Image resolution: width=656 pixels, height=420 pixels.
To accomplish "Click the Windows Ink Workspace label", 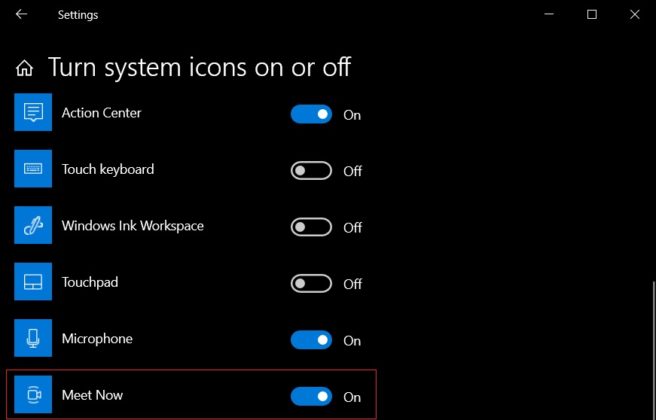I will 132,226.
